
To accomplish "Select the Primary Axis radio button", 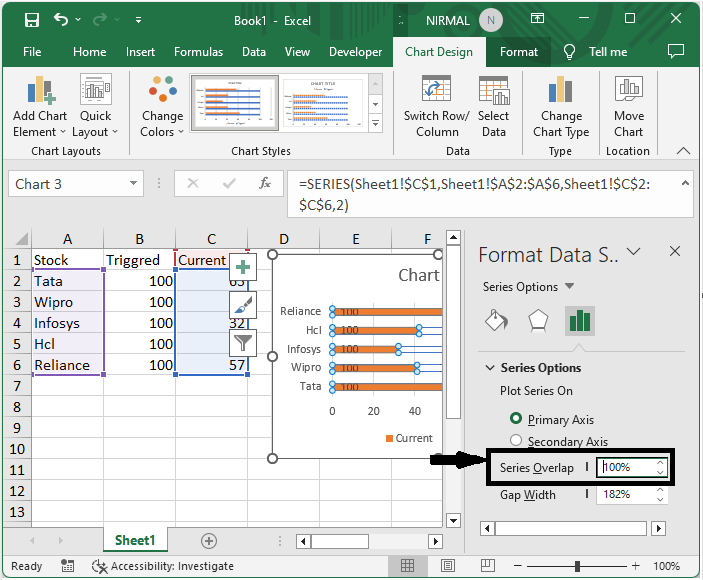I will point(517,419).
